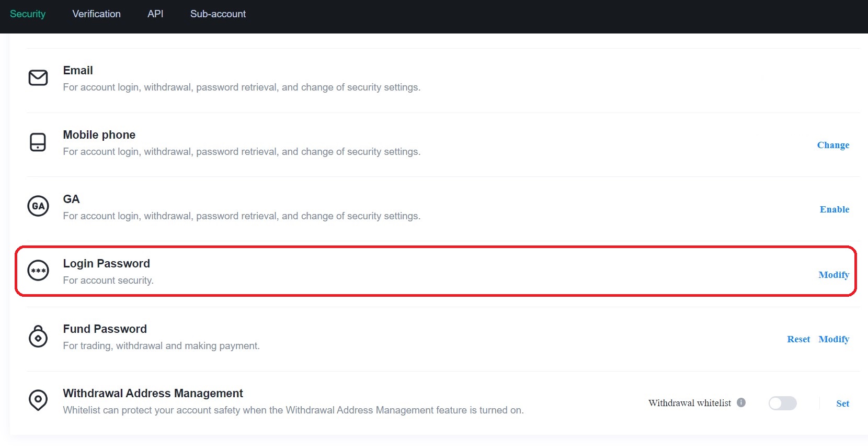Toggle the Withdrawal whitelist switch
The height and width of the screenshot is (448, 868).
[782, 403]
